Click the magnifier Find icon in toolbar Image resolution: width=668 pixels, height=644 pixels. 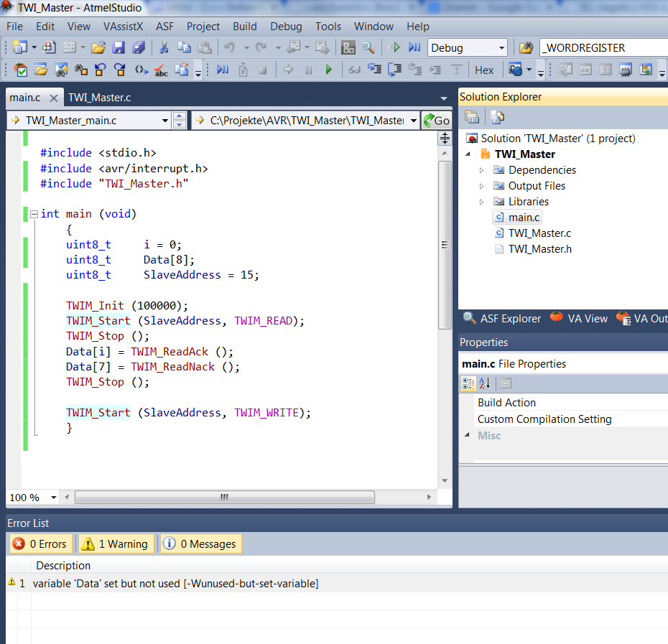368,47
